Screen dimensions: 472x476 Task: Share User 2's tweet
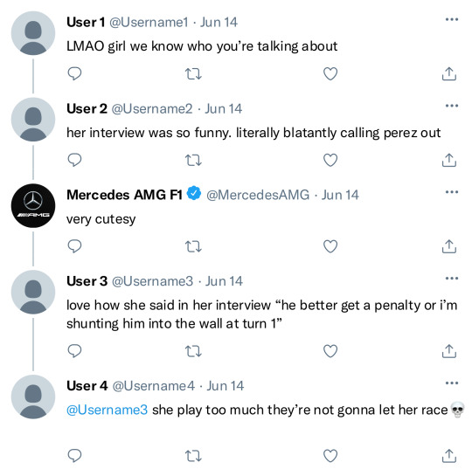pos(449,160)
